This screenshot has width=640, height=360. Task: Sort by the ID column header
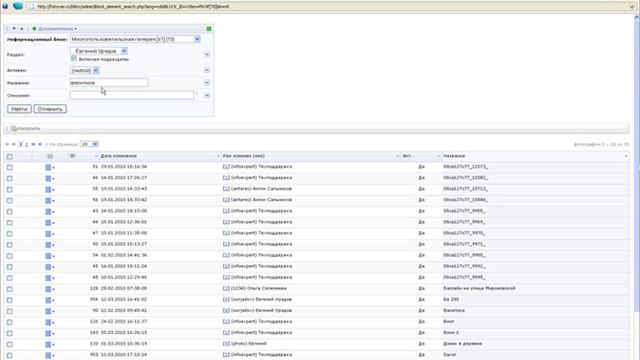pyautogui.click(x=83, y=156)
